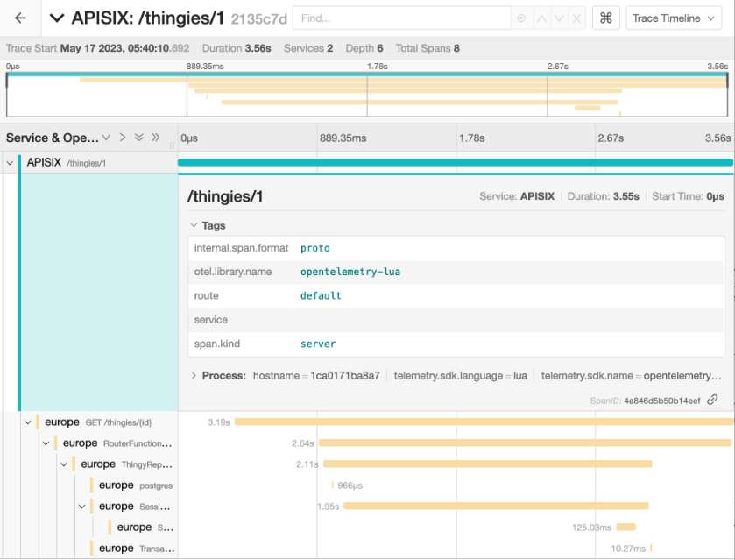735x560 pixels.
Task: Collapse all spans with double-right chevron
Action: point(156,138)
